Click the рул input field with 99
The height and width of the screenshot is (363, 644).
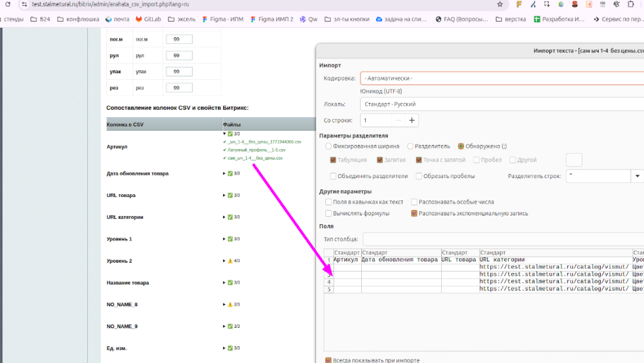click(179, 56)
